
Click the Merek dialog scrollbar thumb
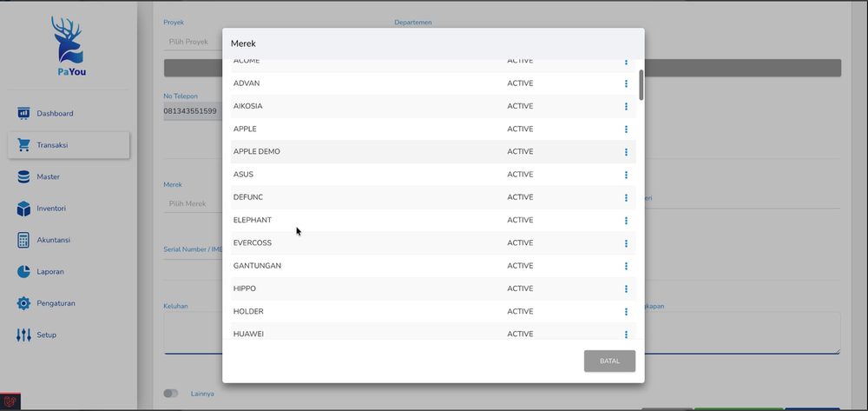641,85
